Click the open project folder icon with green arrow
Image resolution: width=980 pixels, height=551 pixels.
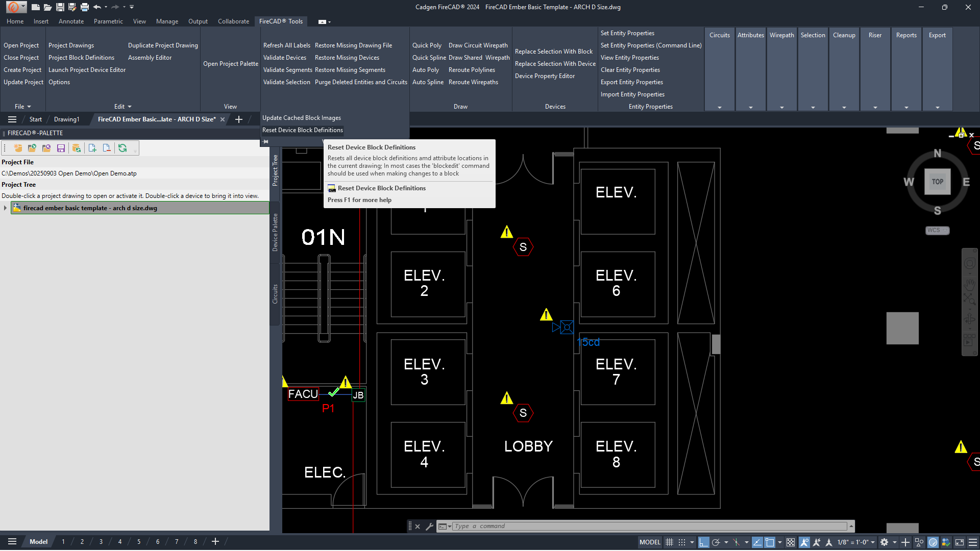32,148
